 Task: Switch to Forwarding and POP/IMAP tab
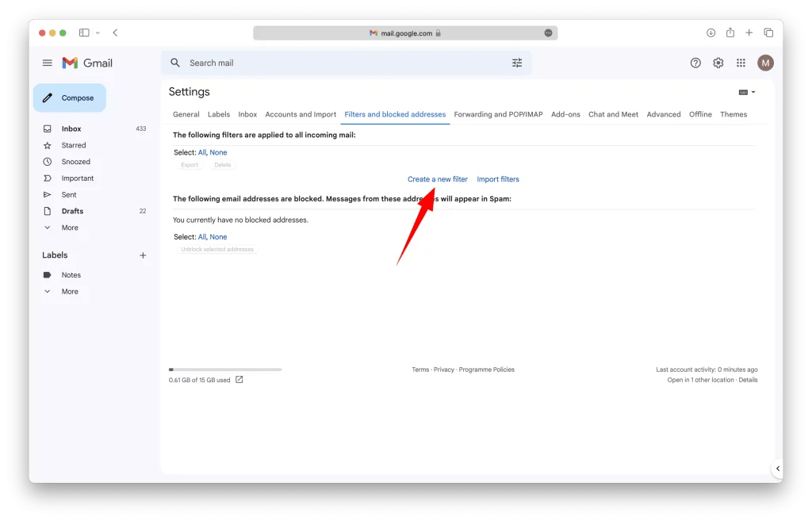click(498, 114)
